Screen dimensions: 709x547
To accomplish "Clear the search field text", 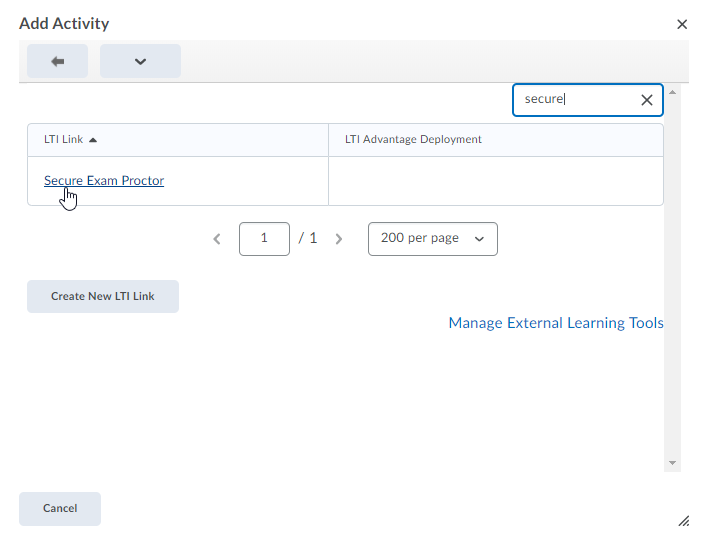I will [x=646, y=100].
